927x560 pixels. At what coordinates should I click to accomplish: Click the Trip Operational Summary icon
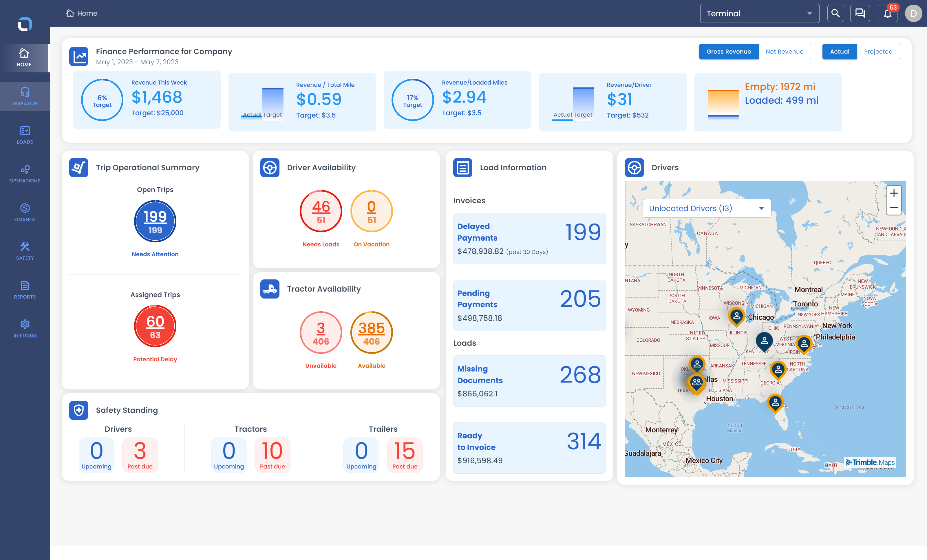(79, 168)
